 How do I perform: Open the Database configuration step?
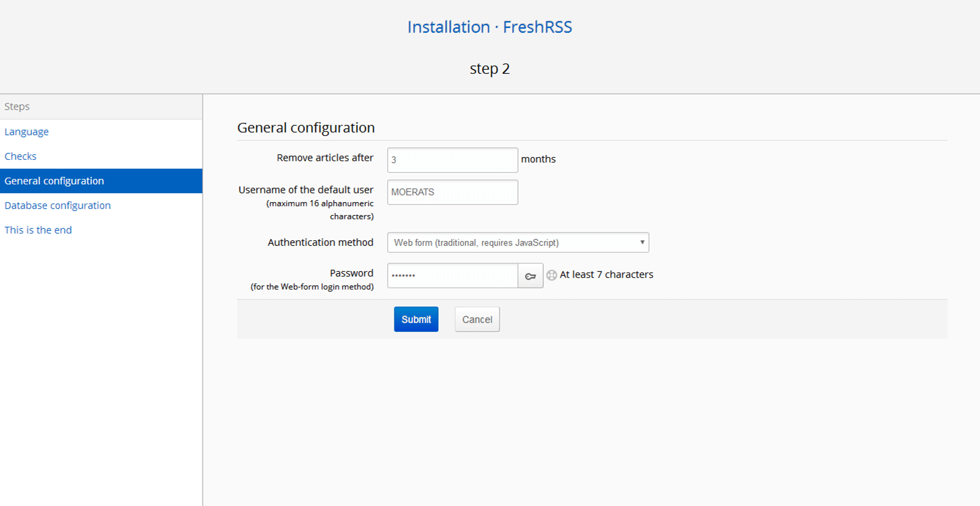coord(57,206)
